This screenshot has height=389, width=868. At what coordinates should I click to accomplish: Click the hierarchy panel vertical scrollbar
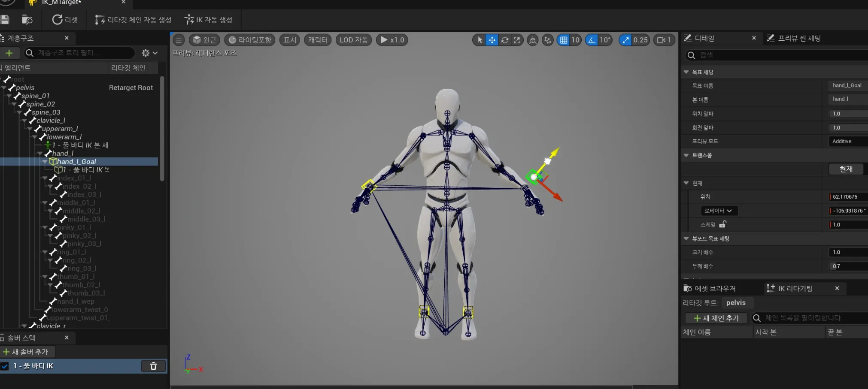pos(162,129)
